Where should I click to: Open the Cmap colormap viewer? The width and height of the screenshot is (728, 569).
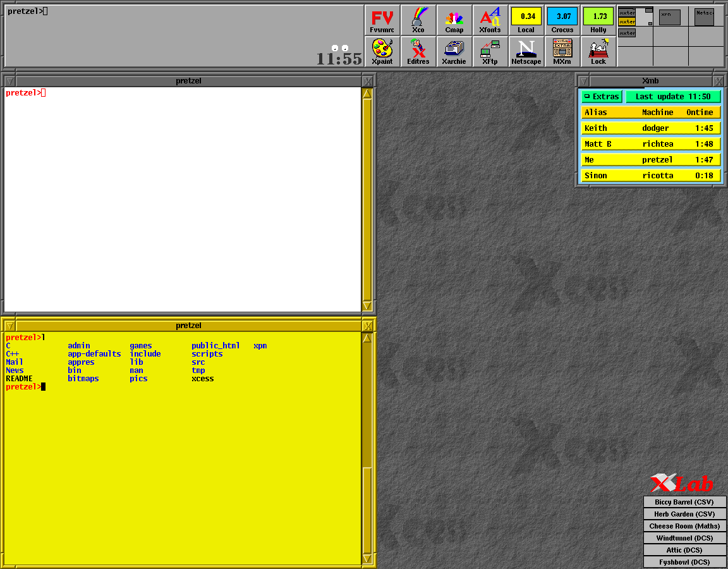454,20
